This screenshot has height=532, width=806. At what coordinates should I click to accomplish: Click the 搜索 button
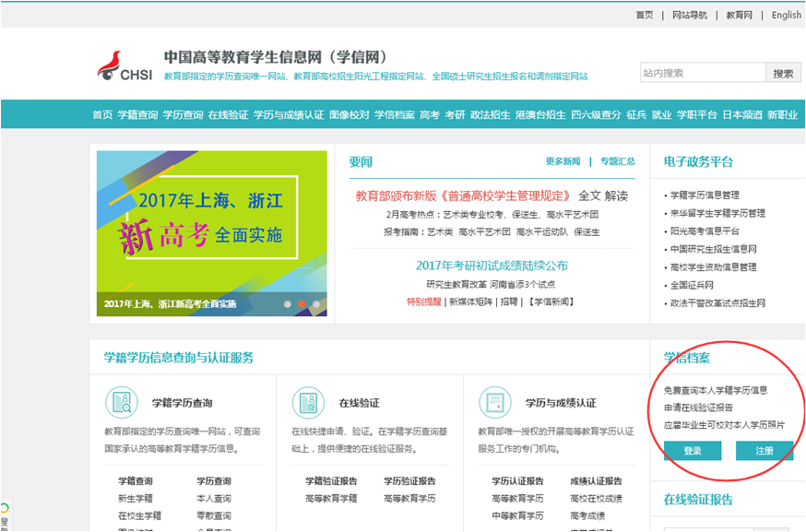(783, 73)
